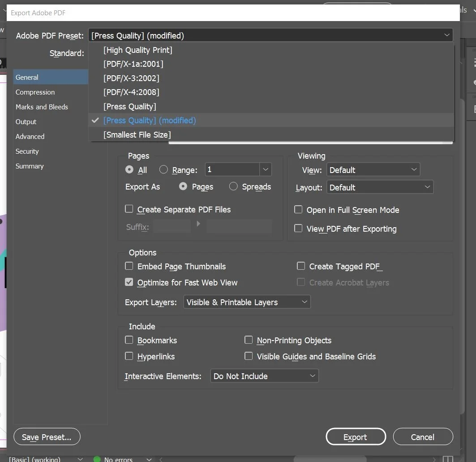Click the Save Preset button
Image resolution: width=476 pixels, height=462 pixels.
click(x=47, y=437)
